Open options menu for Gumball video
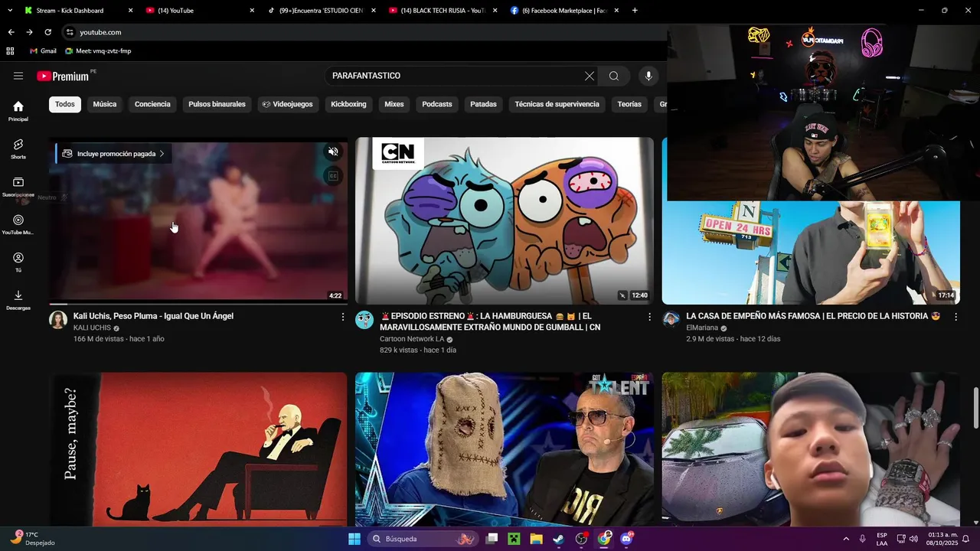The width and height of the screenshot is (980, 551). tap(649, 317)
